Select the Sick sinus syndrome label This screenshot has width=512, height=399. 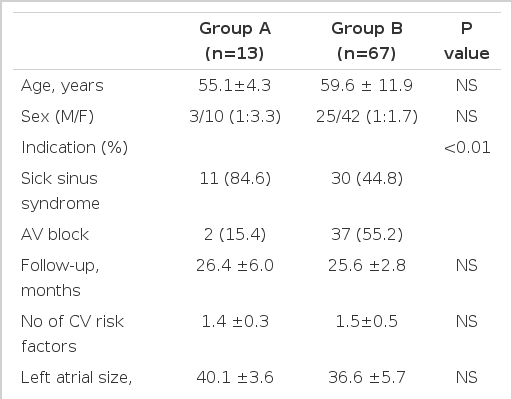click(60, 191)
